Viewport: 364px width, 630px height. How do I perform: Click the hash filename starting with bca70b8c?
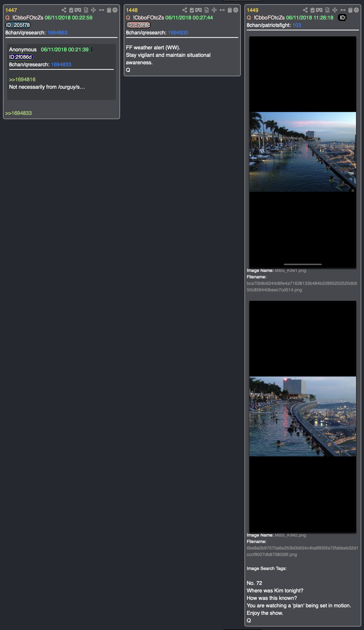[x=302, y=287]
